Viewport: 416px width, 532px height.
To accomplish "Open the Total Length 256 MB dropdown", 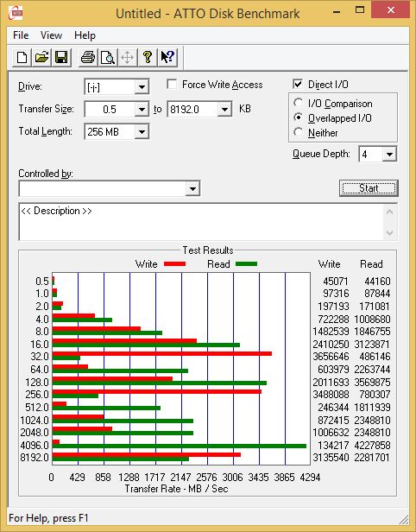I will [x=142, y=131].
